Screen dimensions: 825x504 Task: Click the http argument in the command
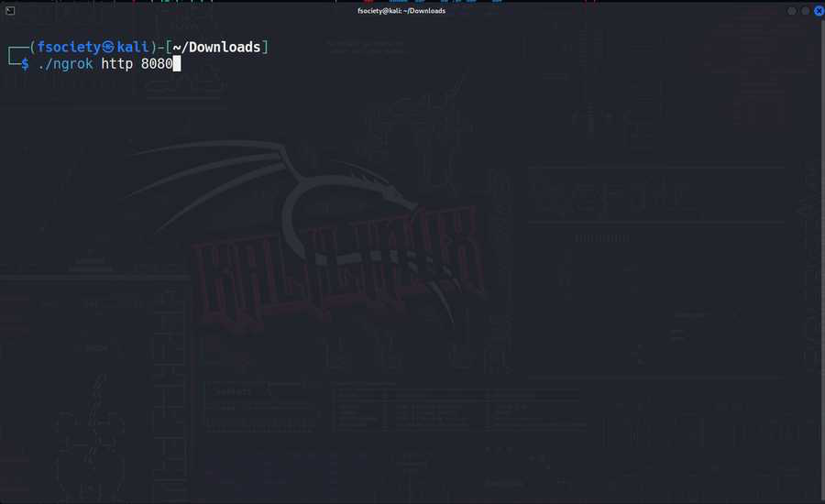tap(117, 63)
